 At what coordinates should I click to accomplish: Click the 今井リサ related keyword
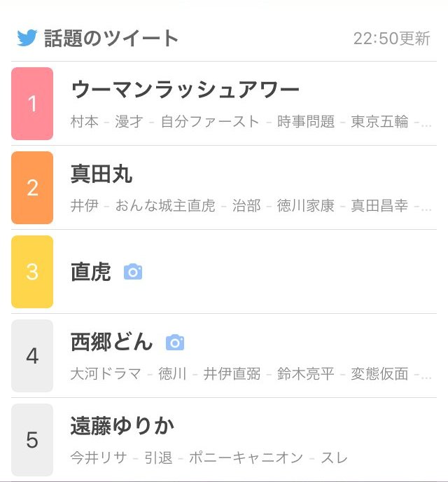coord(99,457)
